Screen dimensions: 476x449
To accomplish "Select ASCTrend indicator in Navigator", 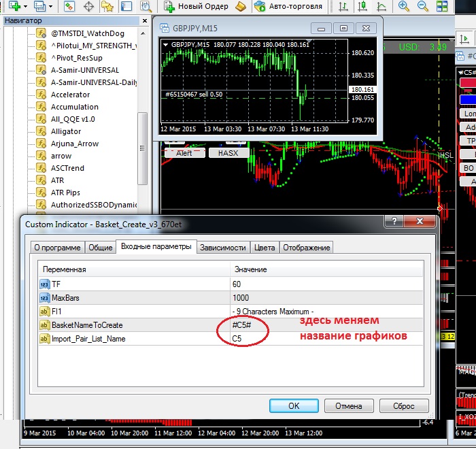I will (67, 168).
